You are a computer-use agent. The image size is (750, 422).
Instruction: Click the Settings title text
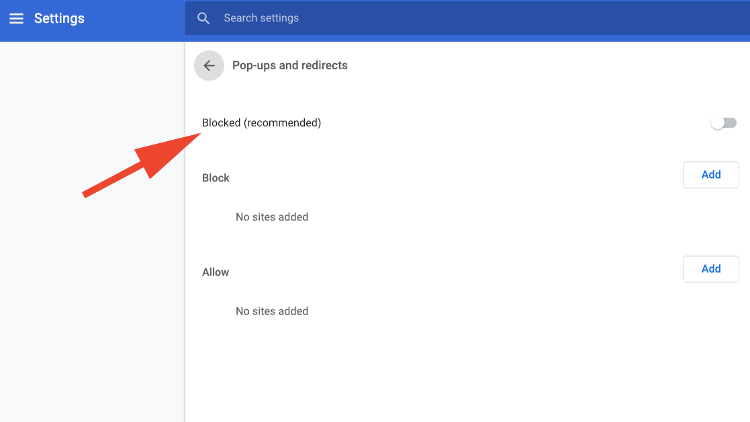point(59,18)
